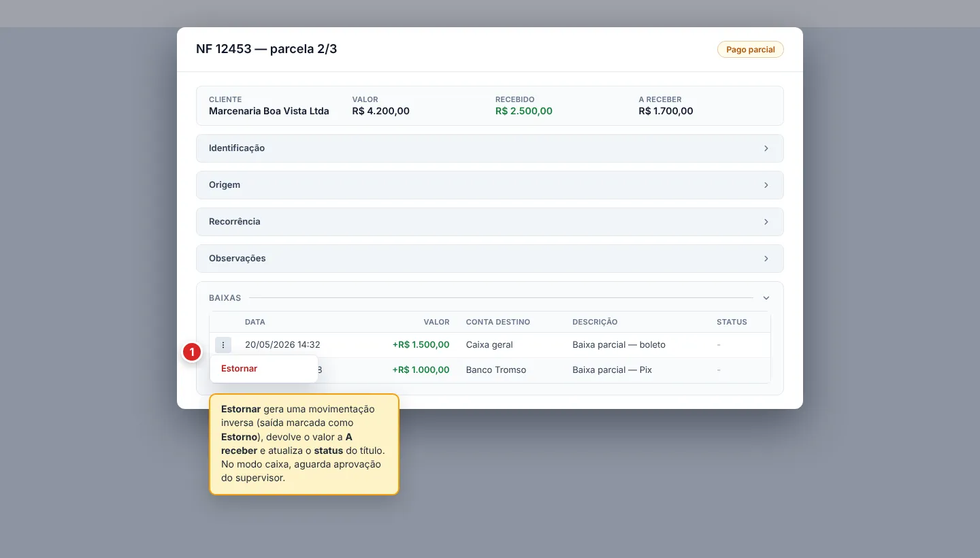Open the Observações section label
The height and width of the screenshot is (558, 980).
[237, 259]
